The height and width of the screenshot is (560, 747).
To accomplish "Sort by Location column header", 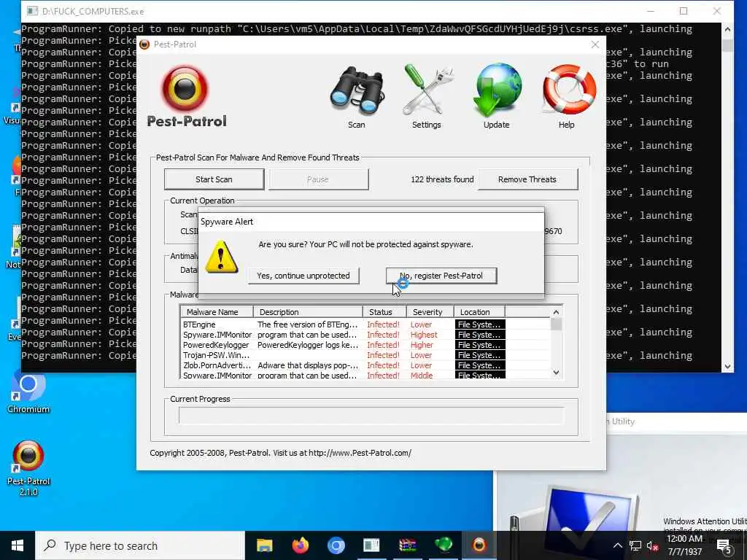I will (479, 312).
